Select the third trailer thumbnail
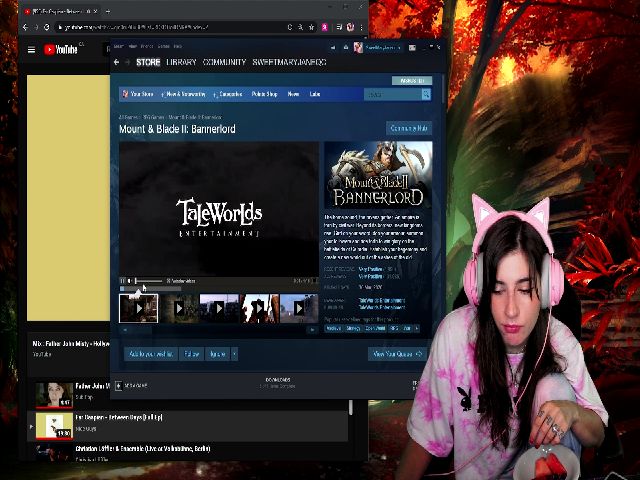The image size is (640, 480). [x=218, y=309]
